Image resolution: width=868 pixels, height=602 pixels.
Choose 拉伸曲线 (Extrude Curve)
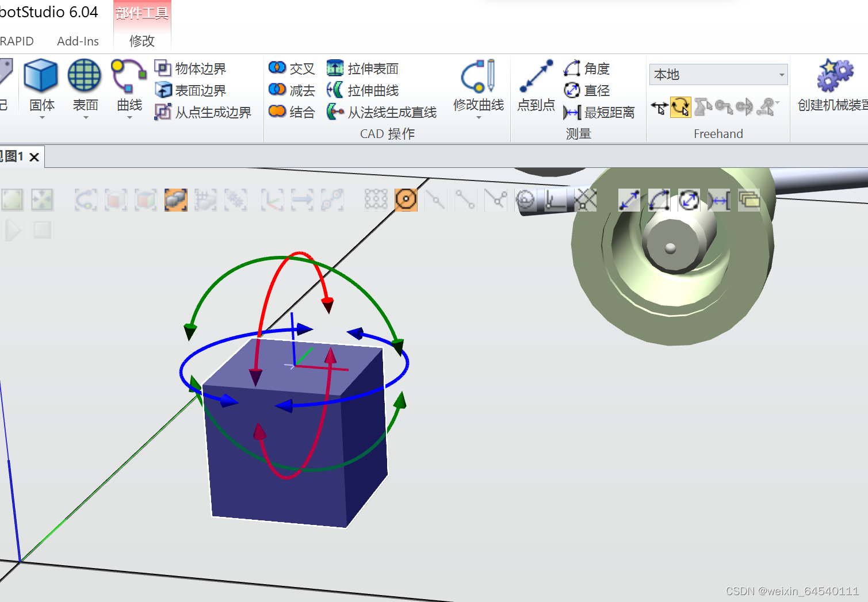tap(362, 90)
